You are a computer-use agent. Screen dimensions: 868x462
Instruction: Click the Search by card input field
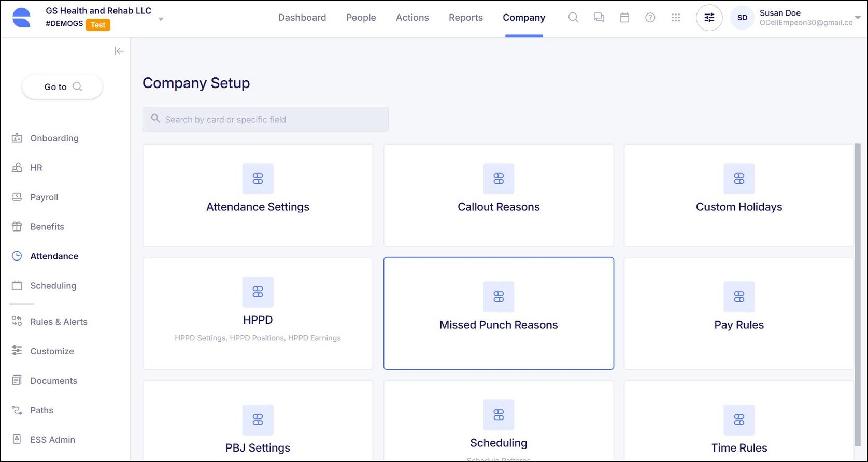coord(265,119)
